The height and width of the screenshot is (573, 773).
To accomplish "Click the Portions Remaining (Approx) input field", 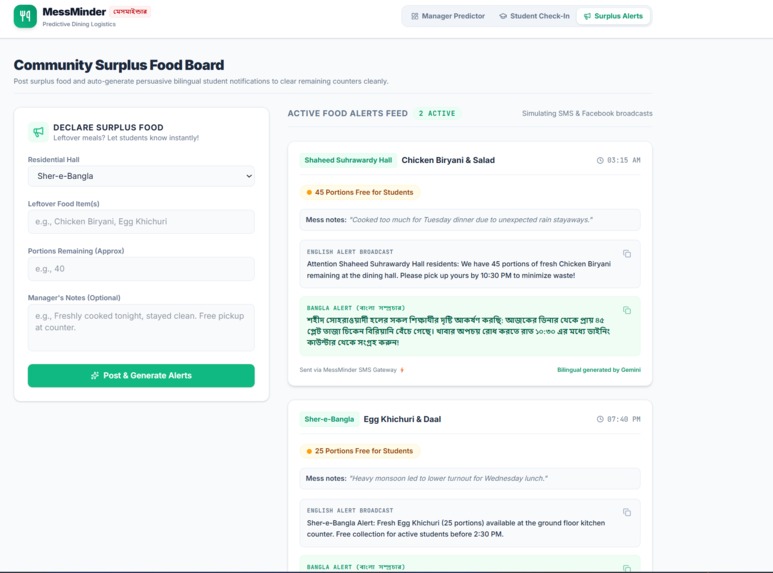I will coord(141,269).
